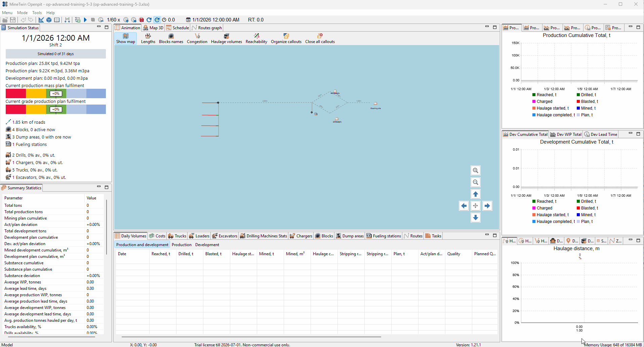Image resolution: width=644 pixels, height=347 pixels.
Task: Click the Daily Volumes table horizontal scrollbar
Action: click(251, 337)
